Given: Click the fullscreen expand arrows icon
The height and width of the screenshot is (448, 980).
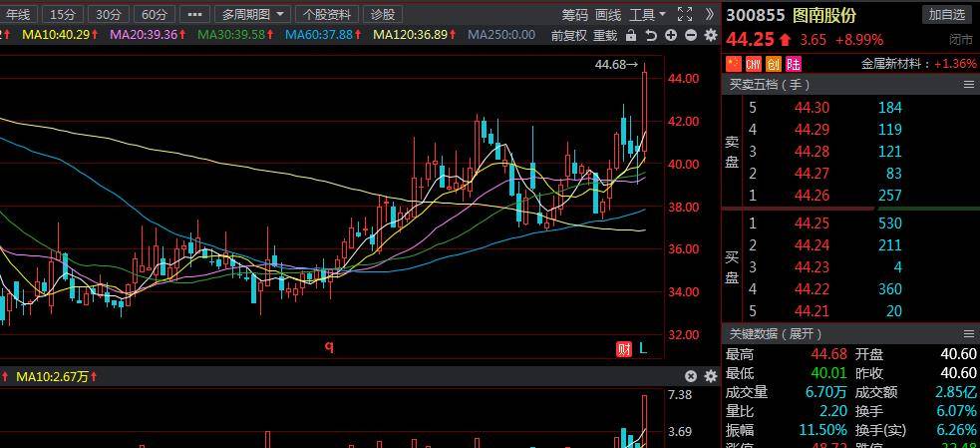Looking at the screenshot, I should [x=685, y=14].
